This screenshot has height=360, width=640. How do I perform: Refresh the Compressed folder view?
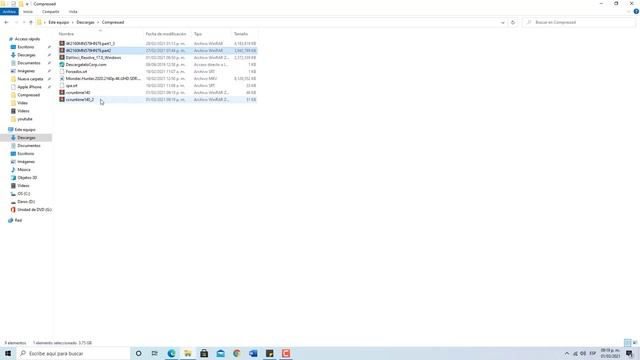pos(513,22)
